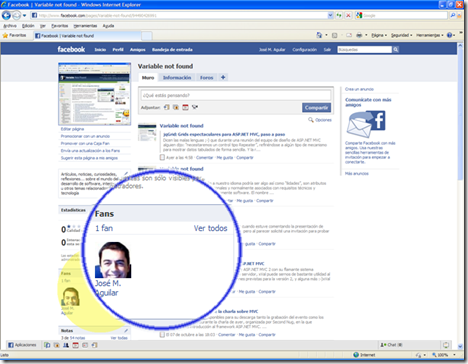Click the Home icon in command bar
Viewport: 468px width, 364px height.
pyautogui.click(x=319, y=35)
